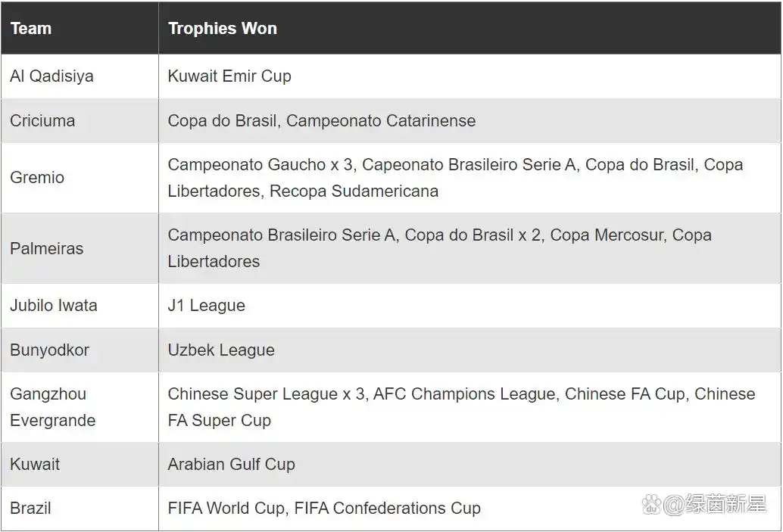Select the J1 League trophy cell
Screen dimensions: 783x532
(470, 306)
